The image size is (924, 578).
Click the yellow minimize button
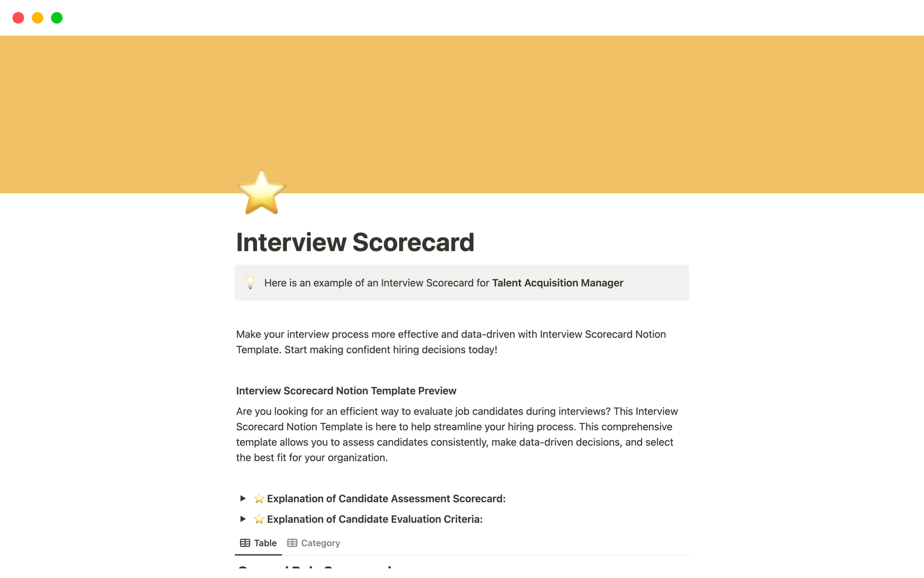coord(37,17)
